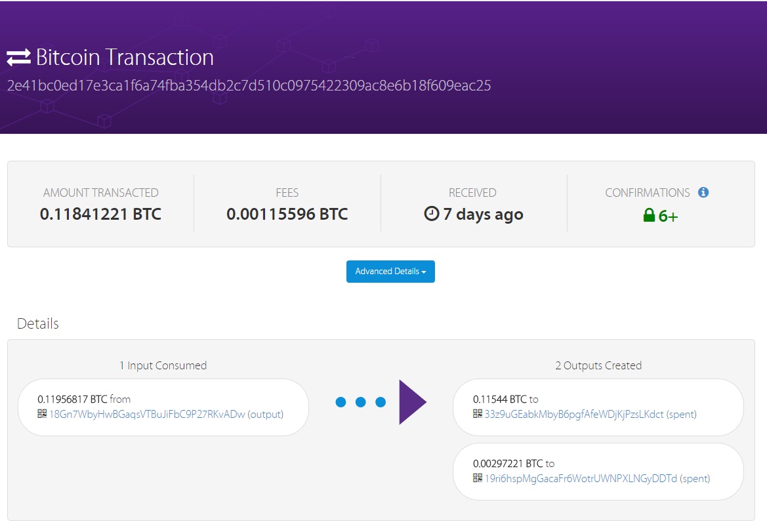Click the blue info icon next to Confirmations
Image resolution: width=767 pixels, height=532 pixels.
coord(703,192)
